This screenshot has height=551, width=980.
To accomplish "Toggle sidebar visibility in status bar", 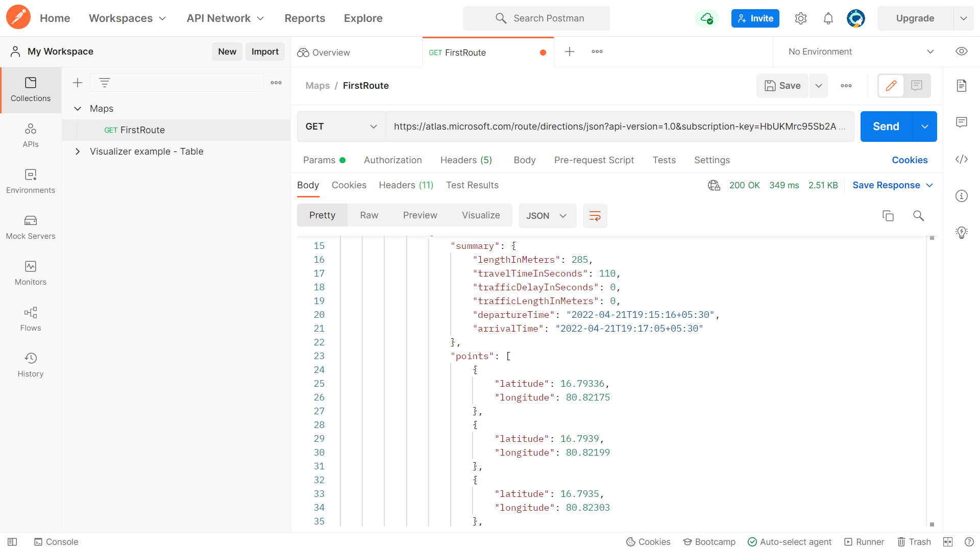I will coord(12,542).
